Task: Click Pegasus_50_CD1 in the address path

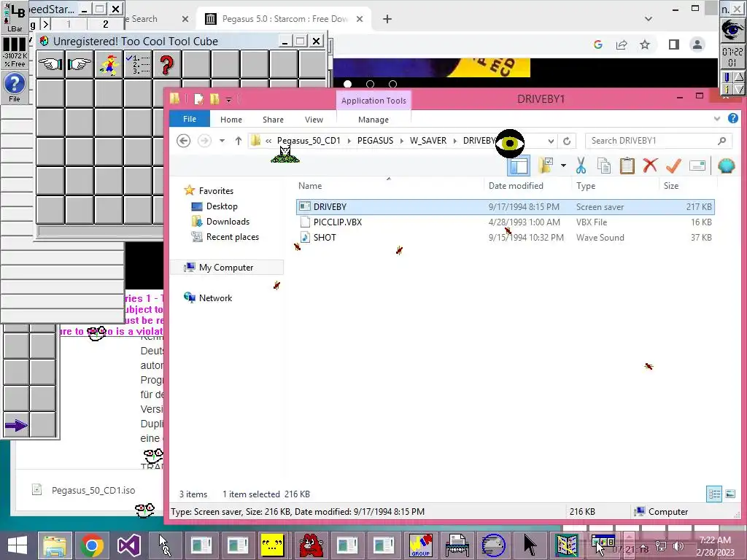Action: (x=309, y=141)
